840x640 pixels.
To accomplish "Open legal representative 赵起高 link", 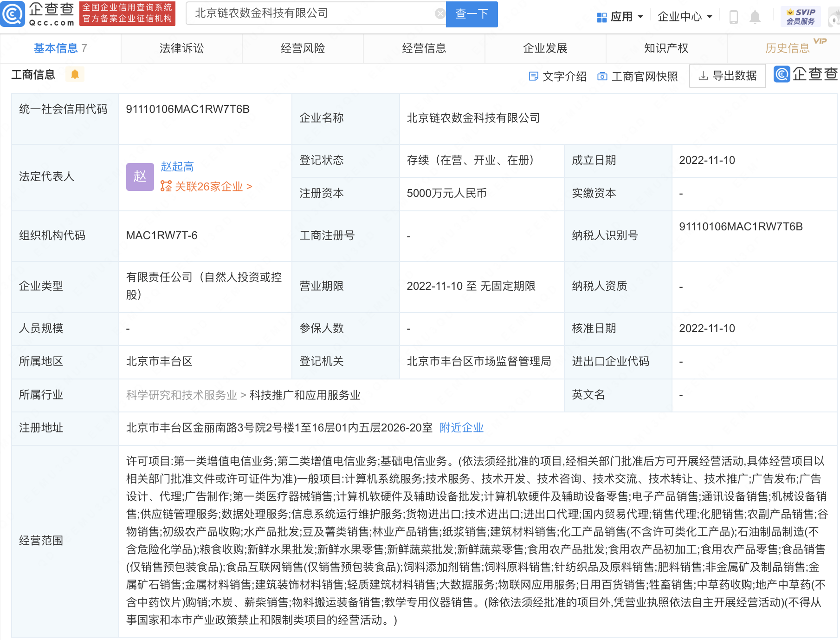I will [x=177, y=166].
